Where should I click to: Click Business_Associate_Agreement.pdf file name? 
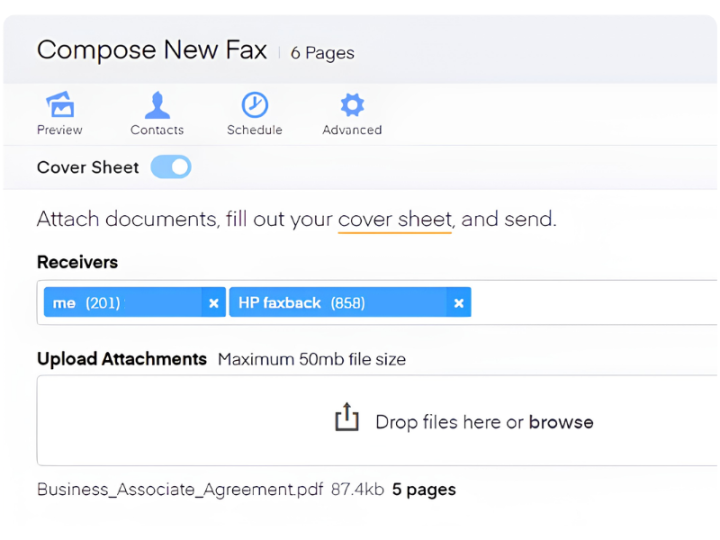point(180,489)
